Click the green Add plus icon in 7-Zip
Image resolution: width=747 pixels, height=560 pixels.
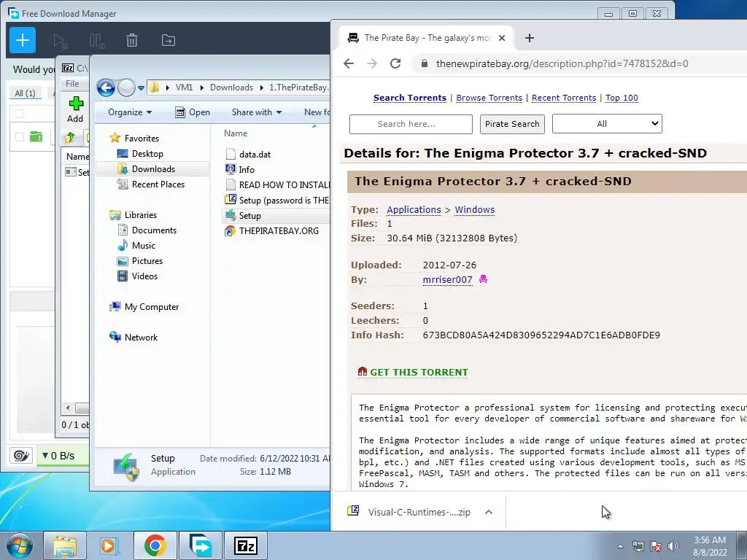coord(75,104)
